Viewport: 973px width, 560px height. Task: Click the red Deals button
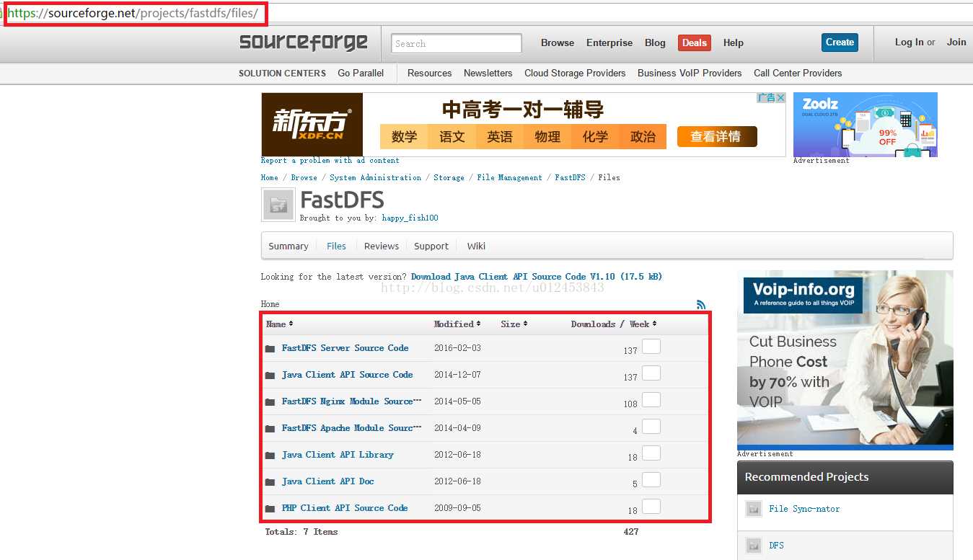pyautogui.click(x=694, y=43)
